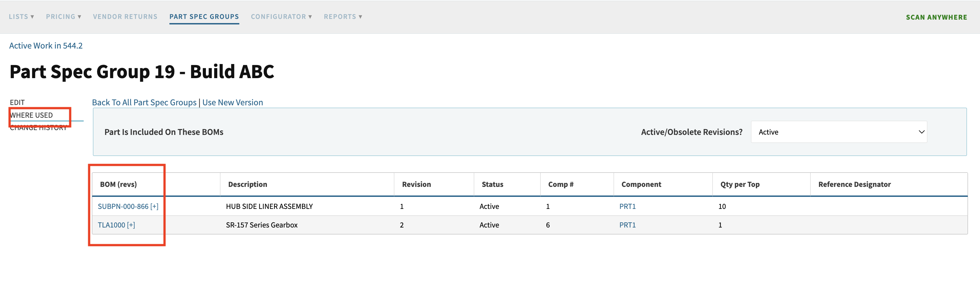Open the Lists dropdown menu
The width and height of the screenshot is (980, 307).
[21, 17]
